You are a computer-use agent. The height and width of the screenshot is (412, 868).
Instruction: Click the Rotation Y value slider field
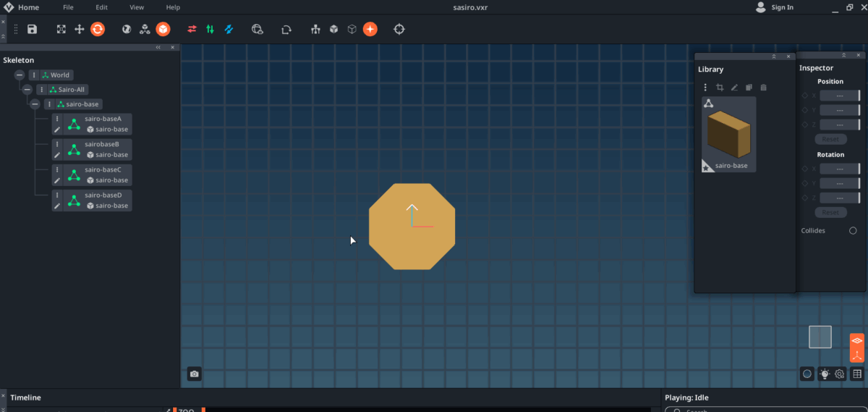click(840, 183)
